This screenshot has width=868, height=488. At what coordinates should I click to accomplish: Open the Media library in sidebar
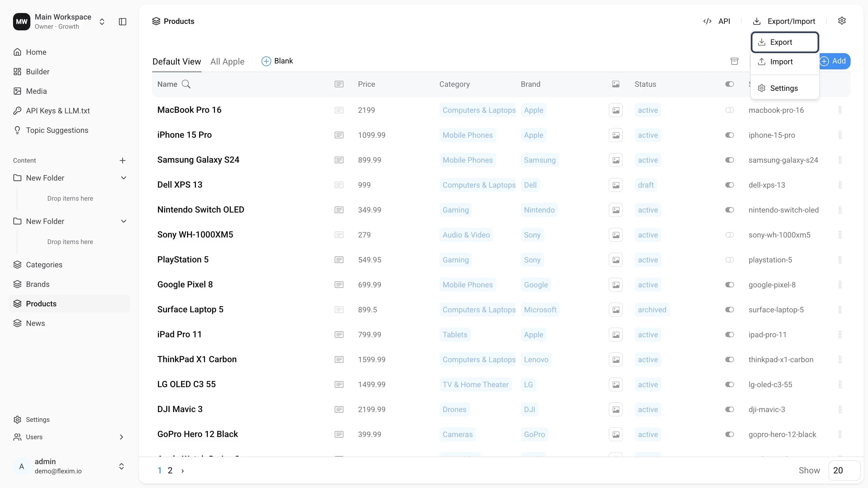click(69, 91)
